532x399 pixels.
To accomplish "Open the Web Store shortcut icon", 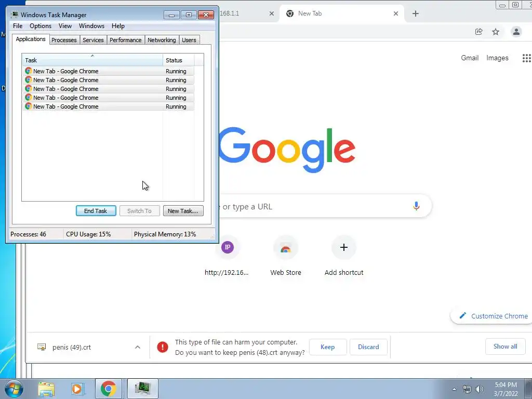I will (286, 248).
